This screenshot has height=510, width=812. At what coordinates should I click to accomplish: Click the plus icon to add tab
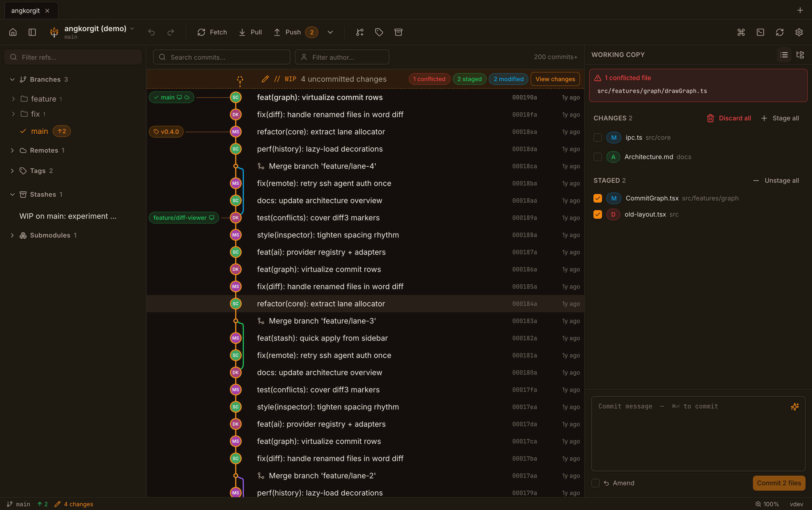(x=800, y=10)
